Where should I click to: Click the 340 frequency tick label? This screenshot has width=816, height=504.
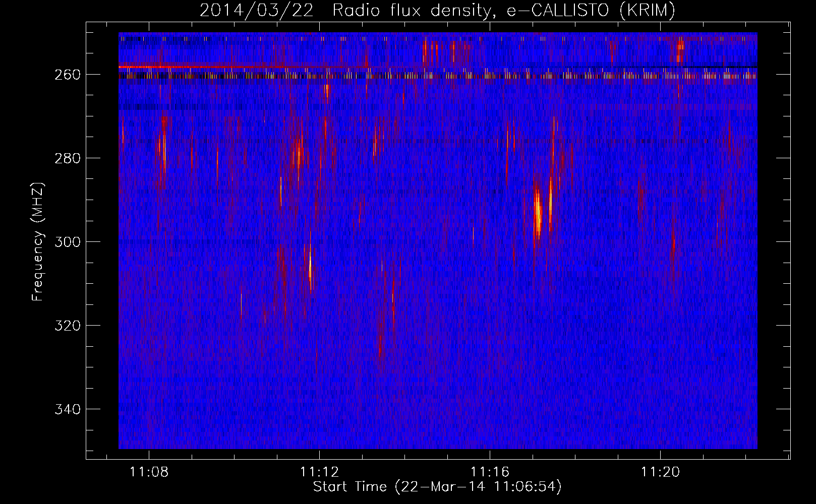[67, 409]
